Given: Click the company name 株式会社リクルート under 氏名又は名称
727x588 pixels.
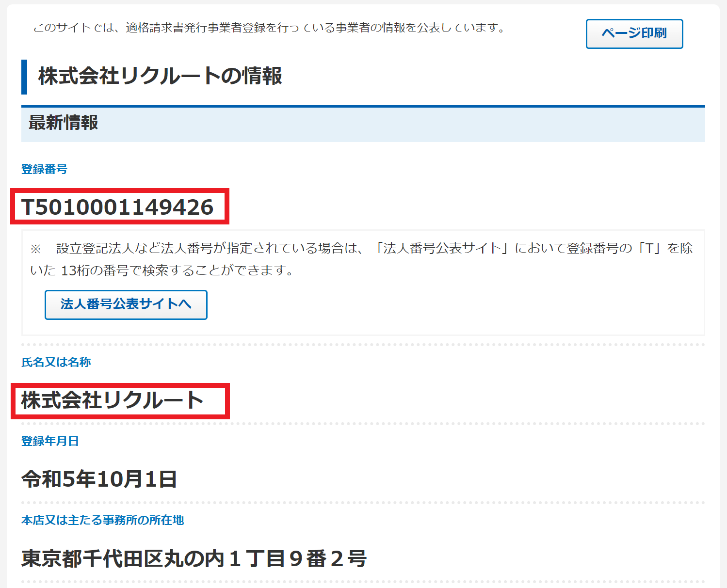Looking at the screenshot, I should [x=112, y=400].
